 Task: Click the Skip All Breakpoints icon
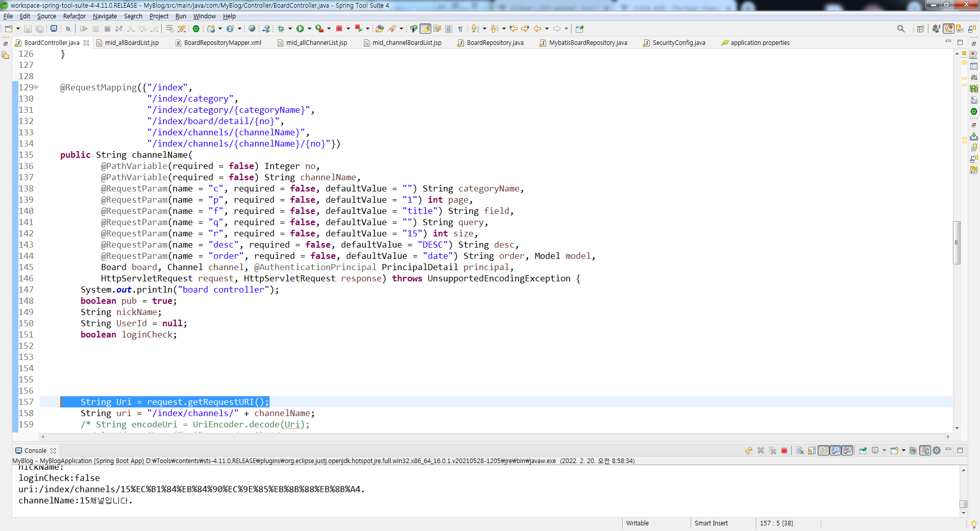68,29
